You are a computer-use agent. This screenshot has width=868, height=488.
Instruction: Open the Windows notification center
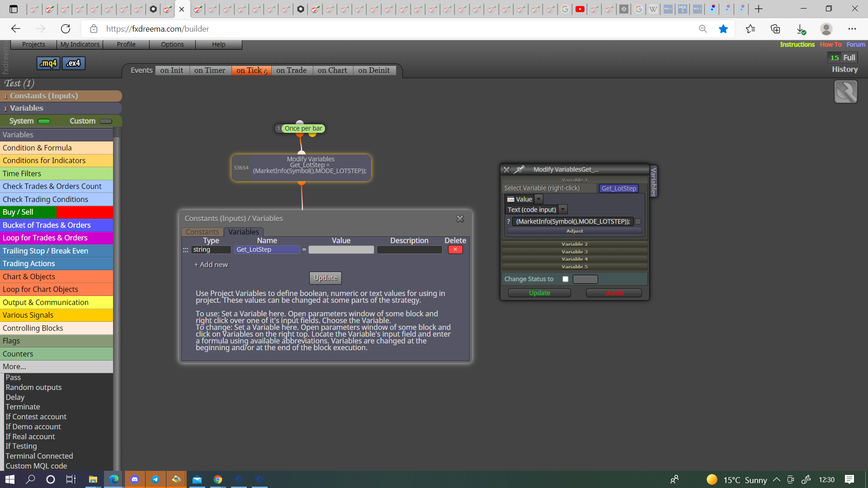tap(849, 479)
